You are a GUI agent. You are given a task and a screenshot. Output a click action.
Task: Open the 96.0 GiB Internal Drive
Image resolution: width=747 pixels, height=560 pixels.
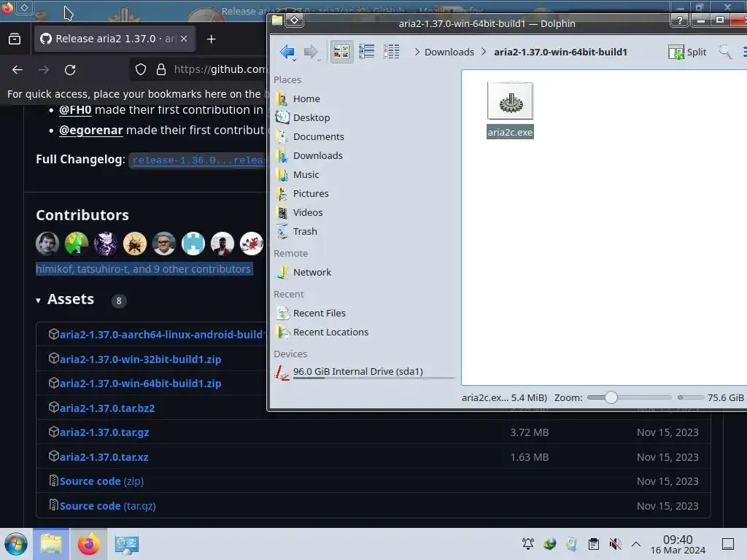pos(357,371)
